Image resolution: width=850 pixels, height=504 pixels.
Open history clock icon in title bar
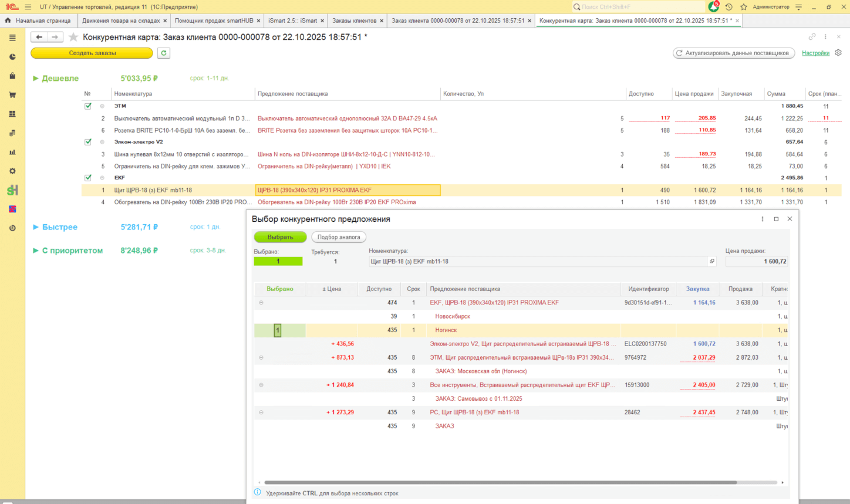(728, 7)
